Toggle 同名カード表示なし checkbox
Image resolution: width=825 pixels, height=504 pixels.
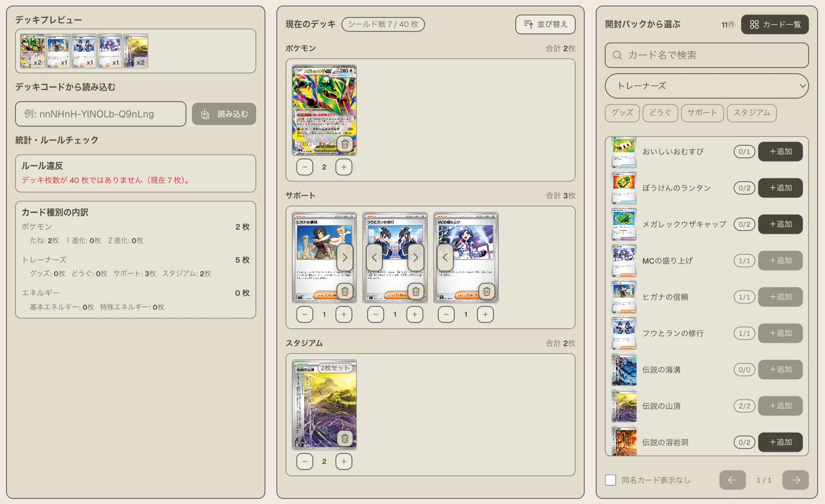[x=610, y=480]
